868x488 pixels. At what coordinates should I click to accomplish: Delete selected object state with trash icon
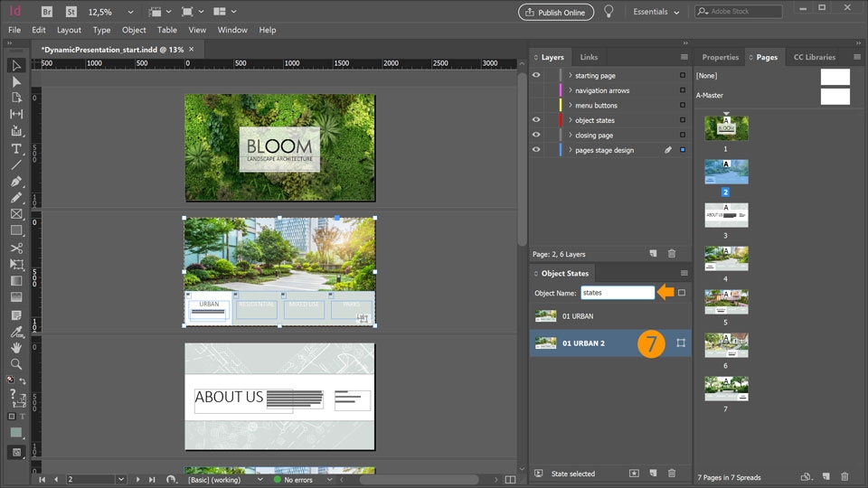pyautogui.click(x=672, y=473)
